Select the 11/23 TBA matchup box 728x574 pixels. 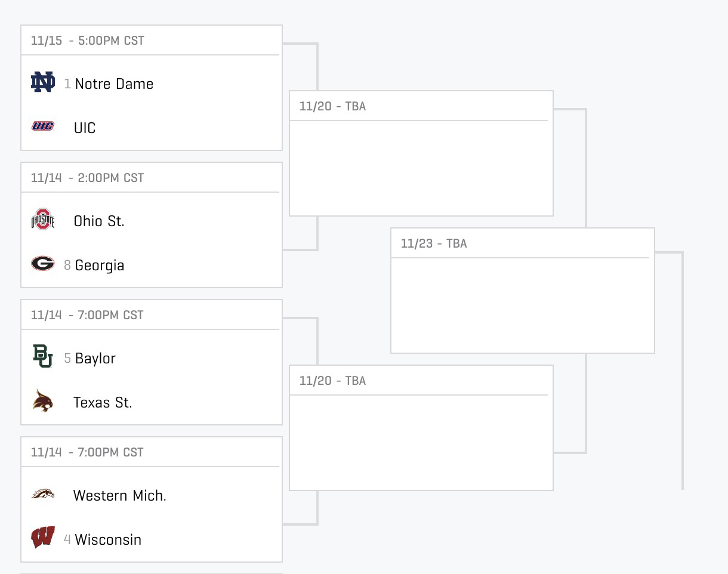click(x=522, y=291)
